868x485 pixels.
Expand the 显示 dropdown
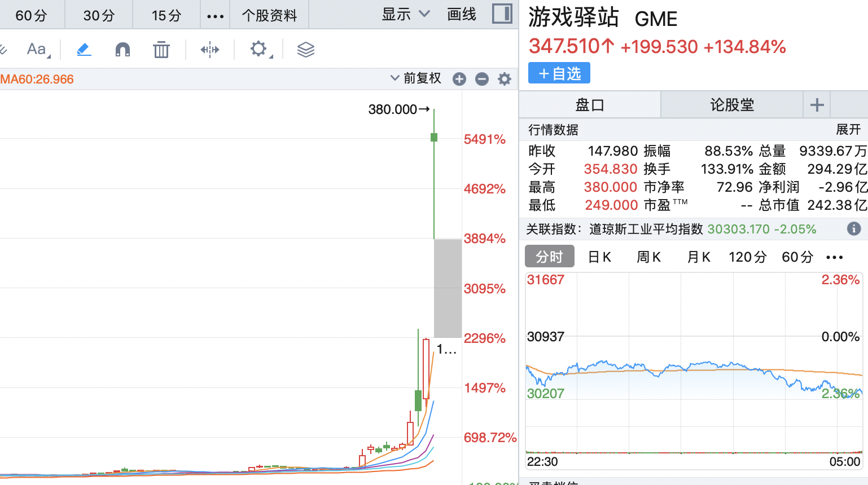(406, 15)
